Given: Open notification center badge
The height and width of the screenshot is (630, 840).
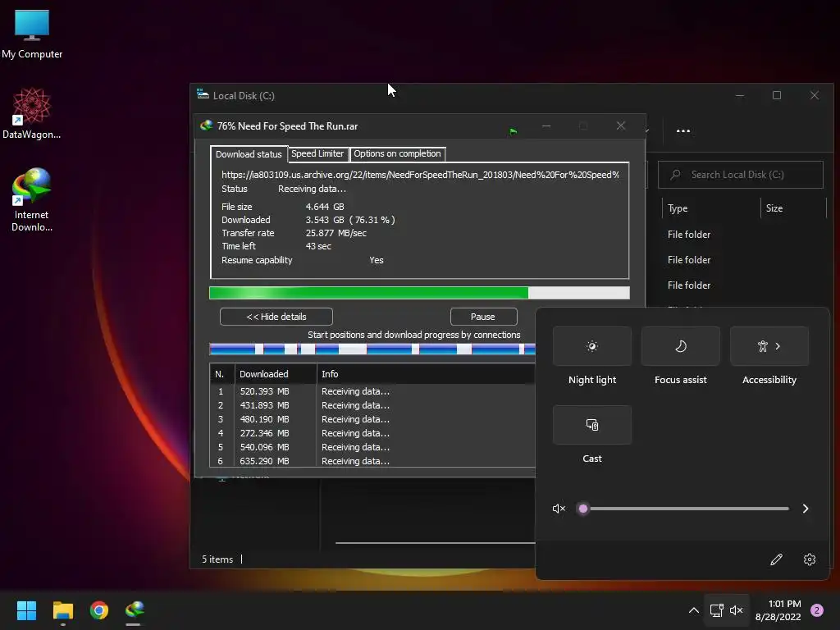Looking at the screenshot, I should coord(817,610).
